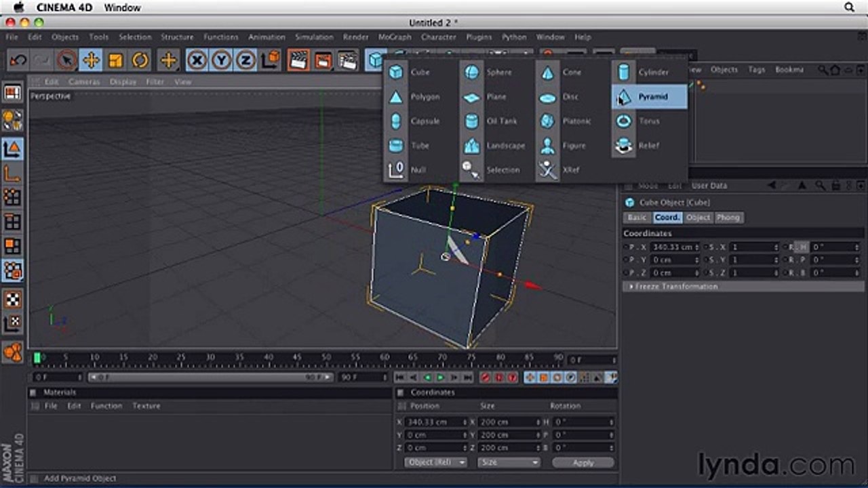Screen dimensions: 868x488
Task: Click Render to Picture Viewer icon
Action: click(323, 60)
